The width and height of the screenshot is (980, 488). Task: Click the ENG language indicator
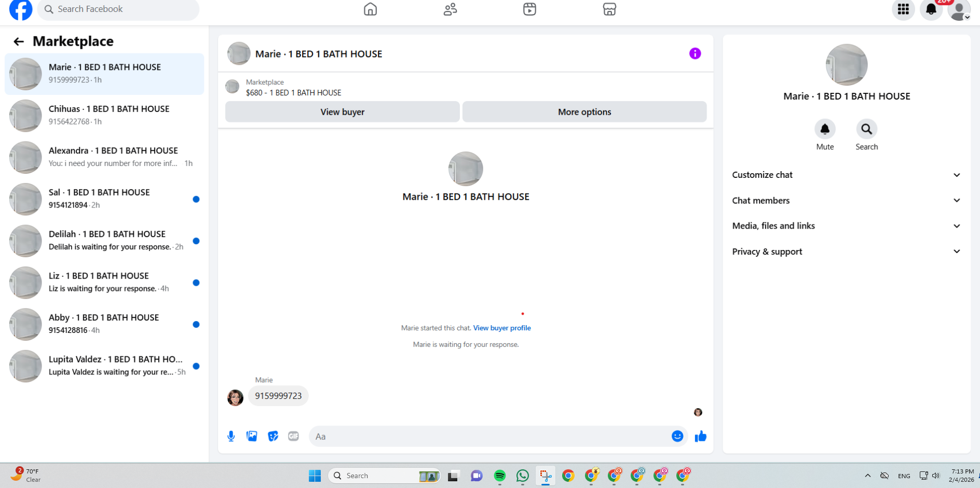tap(904, 476)
